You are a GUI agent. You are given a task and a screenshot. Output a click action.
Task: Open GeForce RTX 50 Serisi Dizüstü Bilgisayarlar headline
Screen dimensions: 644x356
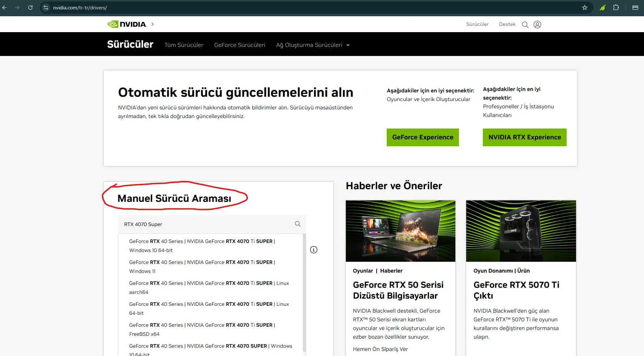(x=398, y=290)
